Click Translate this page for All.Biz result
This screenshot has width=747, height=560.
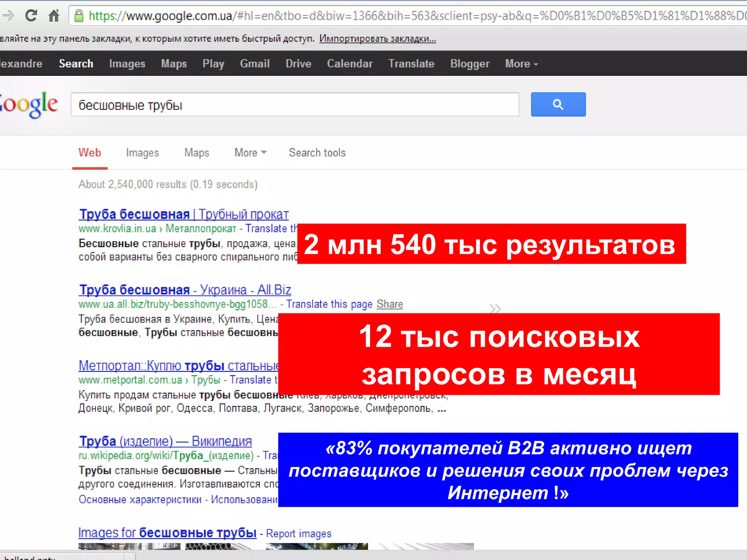(329, 304)
